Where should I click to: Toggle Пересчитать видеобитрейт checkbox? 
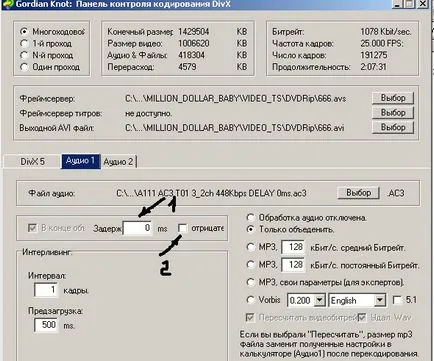pos(250,317)
